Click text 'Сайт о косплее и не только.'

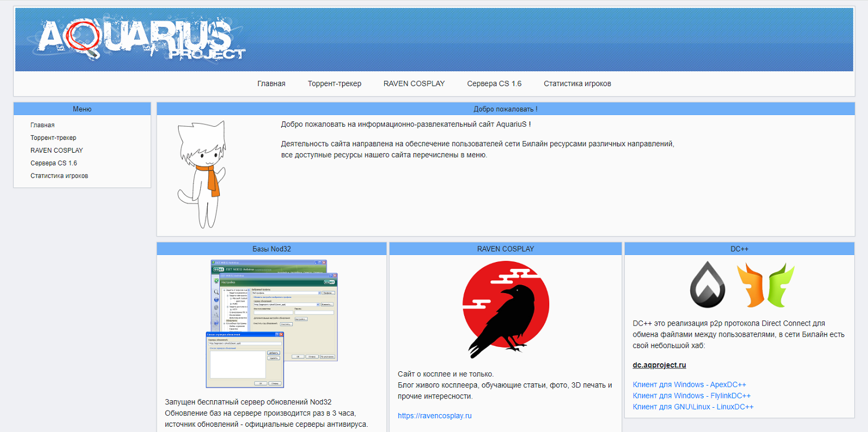pyautogui.click(x=446, y=374)
